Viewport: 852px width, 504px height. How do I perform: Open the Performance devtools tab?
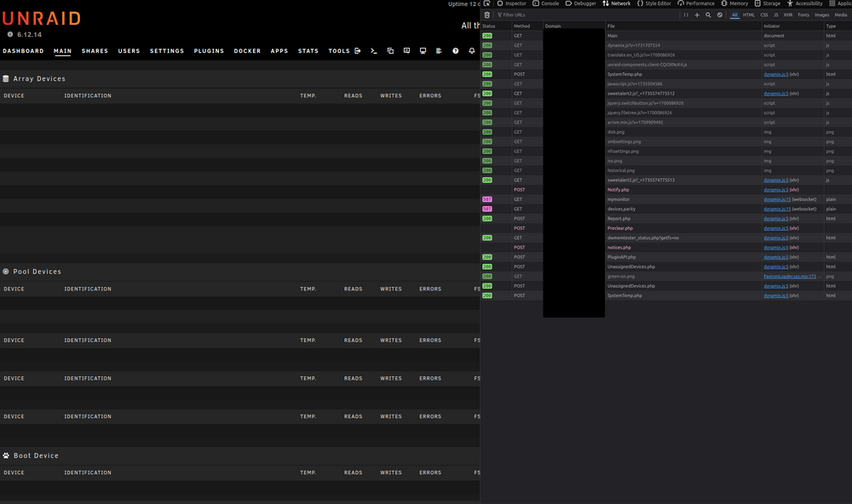695,3
